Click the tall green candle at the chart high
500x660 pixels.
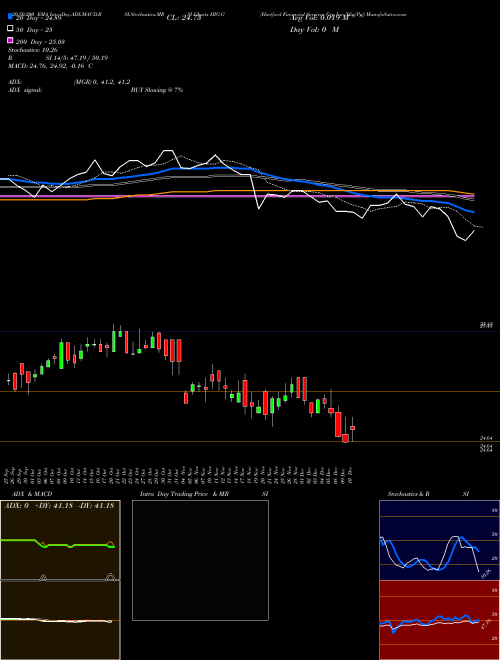(x=114, y=341)
